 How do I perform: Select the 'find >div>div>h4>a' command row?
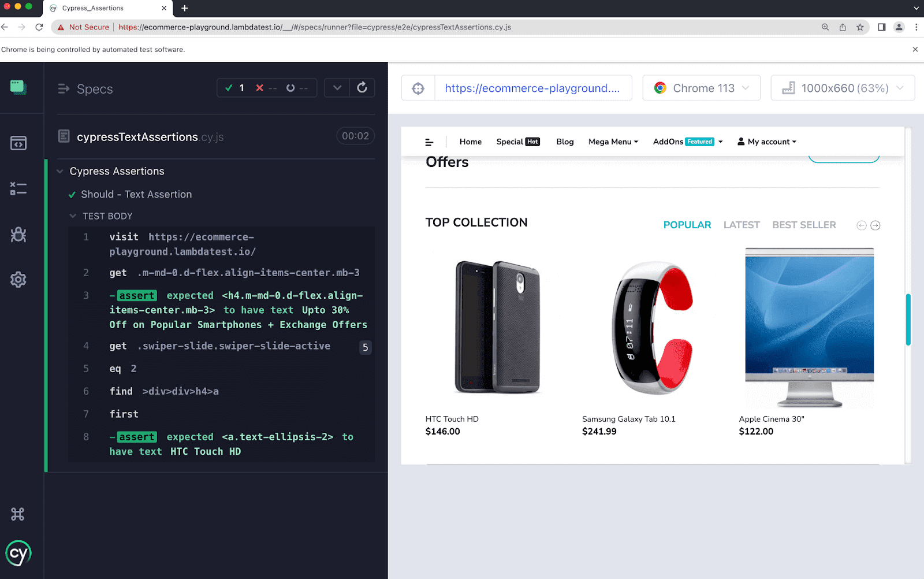pyautogui.click(x=222, y=391)
